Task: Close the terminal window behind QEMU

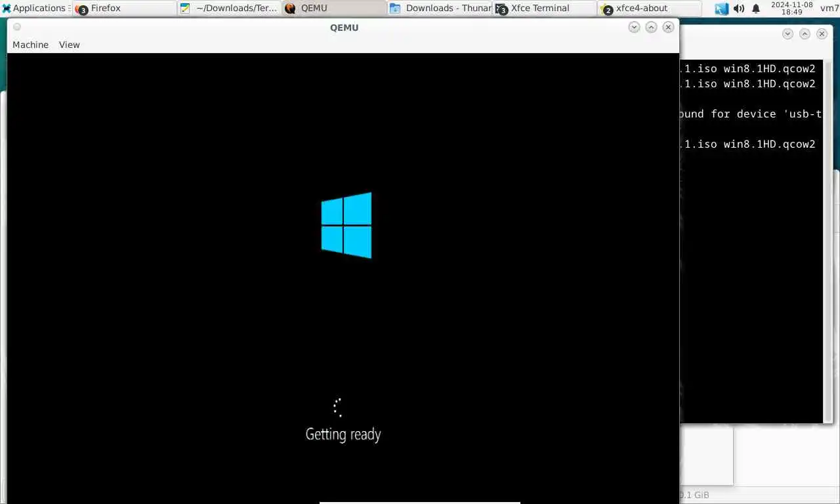Action: 822,33
